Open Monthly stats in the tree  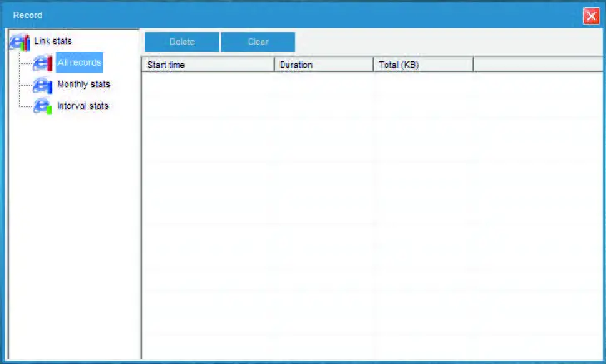[83, 84]
